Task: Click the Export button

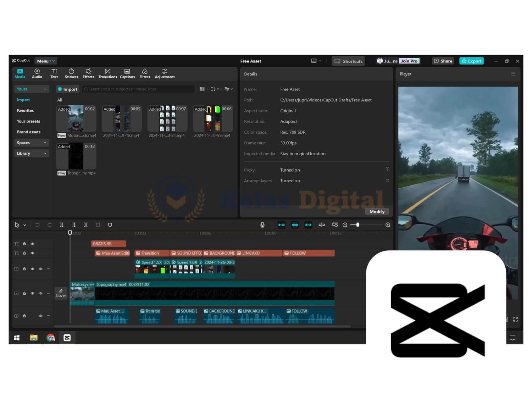Action: pos(471,61)
